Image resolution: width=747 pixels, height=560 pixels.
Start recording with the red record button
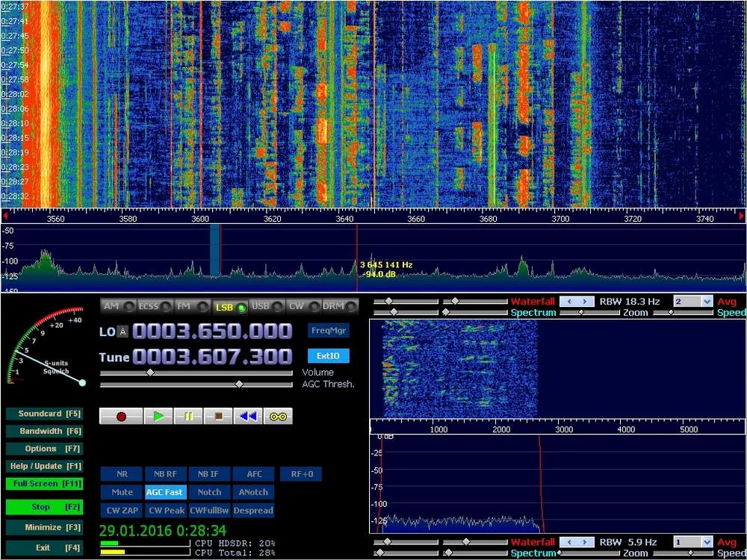click(x=121, y=416)
